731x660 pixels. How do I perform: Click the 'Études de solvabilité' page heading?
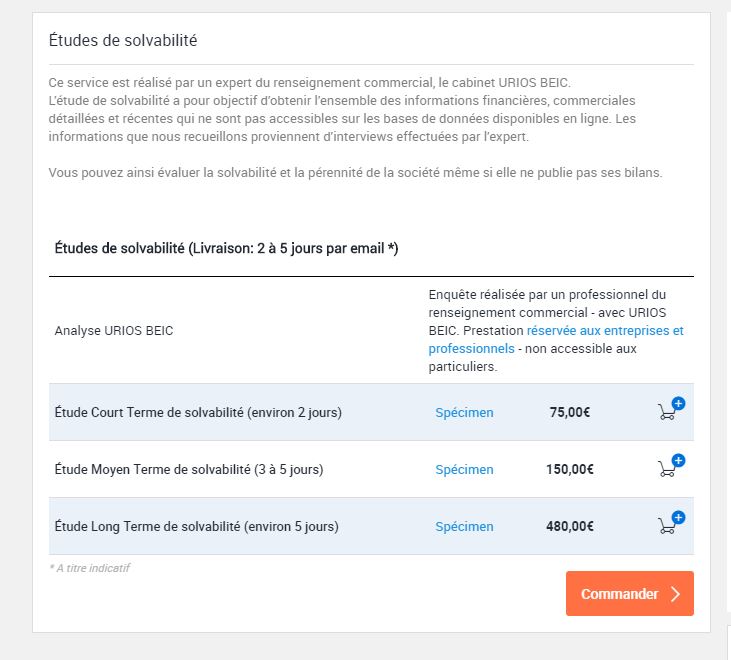click(123, 41)
